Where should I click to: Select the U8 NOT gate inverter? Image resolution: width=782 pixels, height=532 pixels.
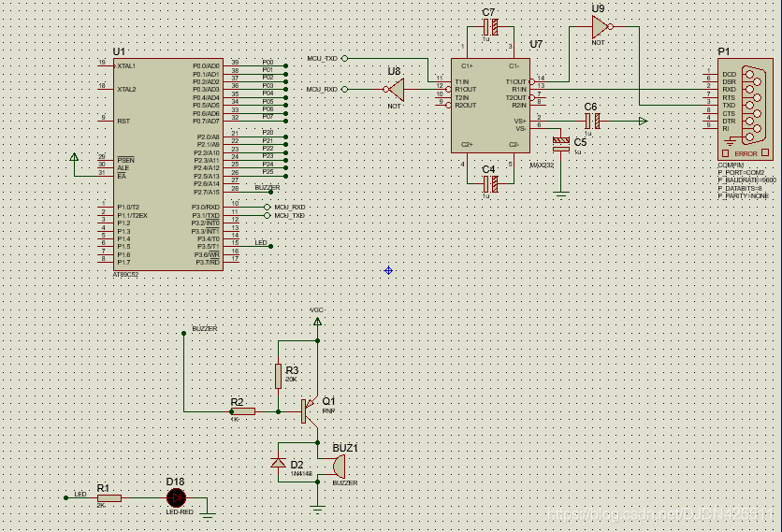click(x=396, y=90)
